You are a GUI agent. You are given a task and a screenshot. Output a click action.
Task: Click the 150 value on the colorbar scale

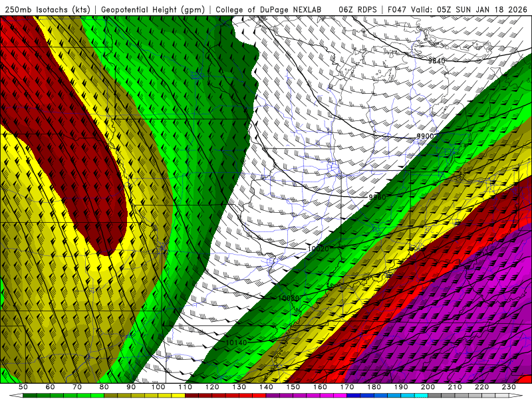point(293,387)
